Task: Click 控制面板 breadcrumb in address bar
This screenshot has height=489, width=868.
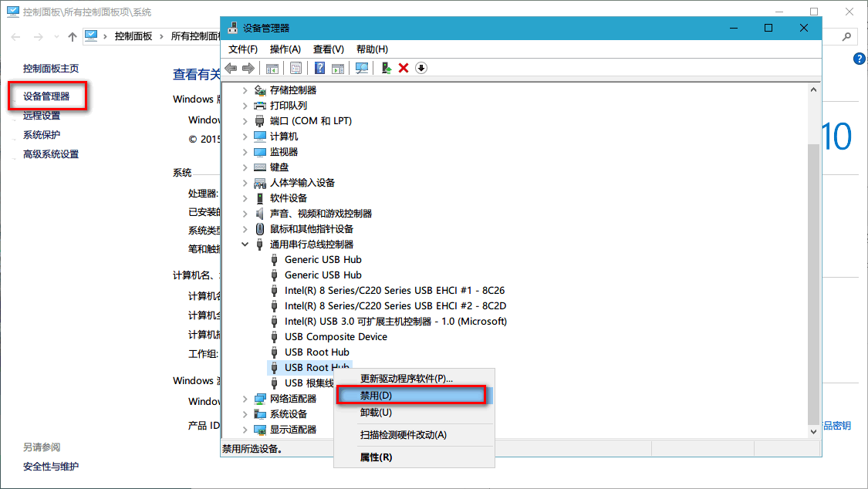Action: click(x=133, y=36)
